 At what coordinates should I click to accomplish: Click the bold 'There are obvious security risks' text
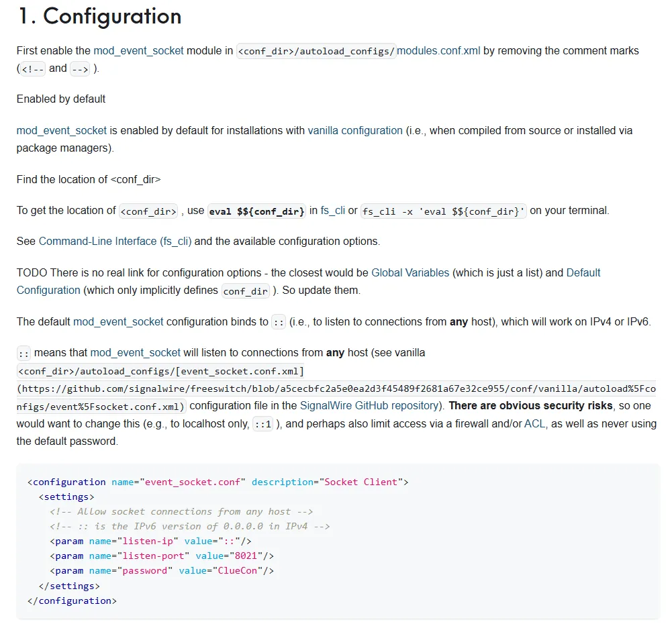point(530,406)
